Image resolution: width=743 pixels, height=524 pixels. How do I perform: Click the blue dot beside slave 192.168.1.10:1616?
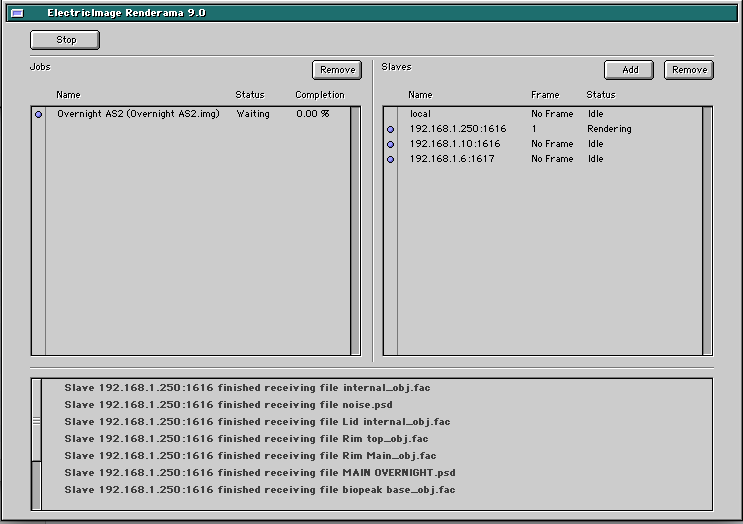click(x=390, y=145)
